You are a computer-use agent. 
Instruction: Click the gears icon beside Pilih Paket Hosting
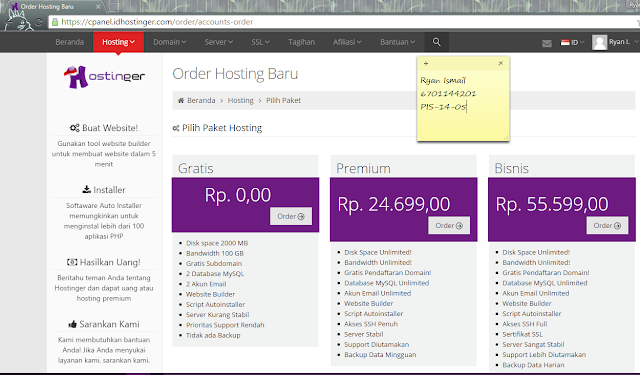click(176, 128)
